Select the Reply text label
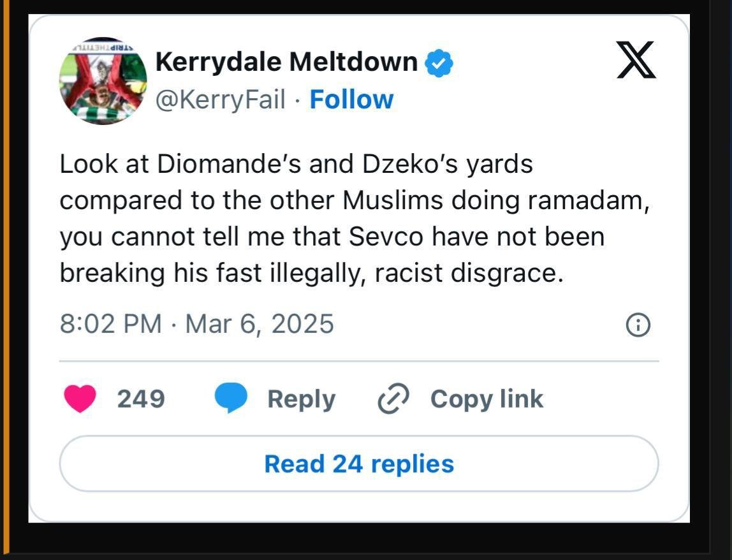The height and width of the screenshot is (560, 732). pyautogui.click(x=301, y=400)
